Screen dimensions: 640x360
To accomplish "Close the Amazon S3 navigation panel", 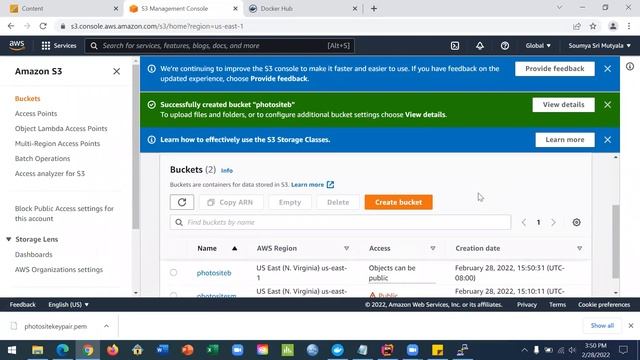I will (x=116, y=71).
